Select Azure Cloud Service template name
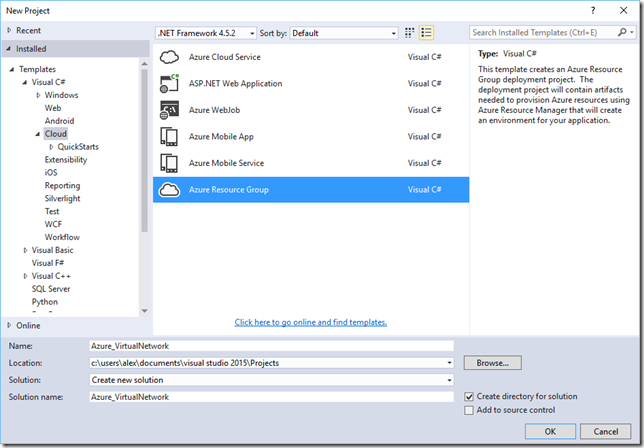 [x=225, y=57]
